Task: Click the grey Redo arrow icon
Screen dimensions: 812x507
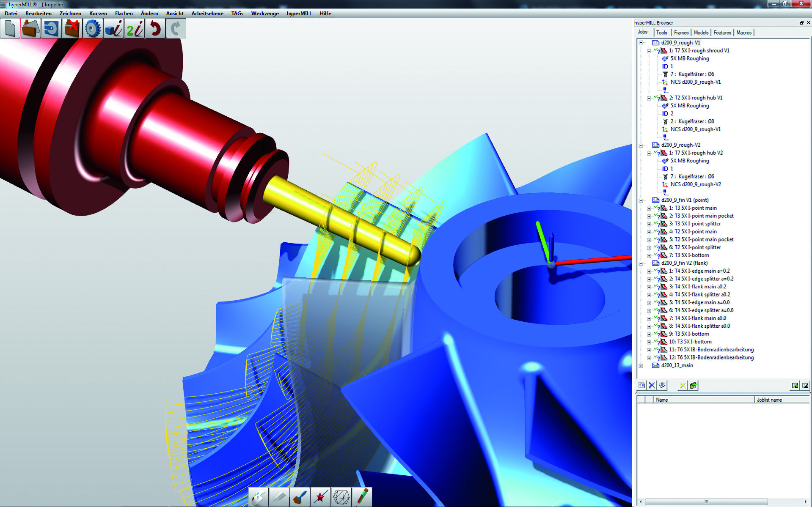Action: [176, 29]
